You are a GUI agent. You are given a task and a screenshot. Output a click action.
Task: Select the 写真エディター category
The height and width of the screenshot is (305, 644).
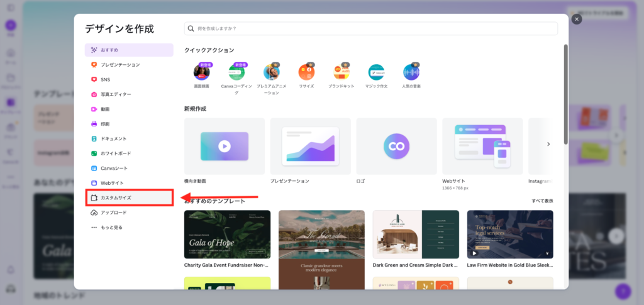129,94
